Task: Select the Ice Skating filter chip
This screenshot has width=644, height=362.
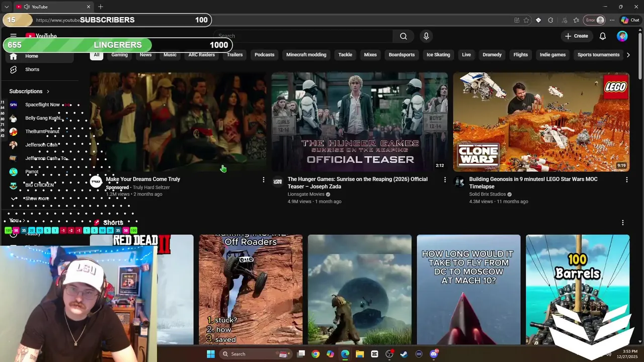Action: (x=438, y=55)
